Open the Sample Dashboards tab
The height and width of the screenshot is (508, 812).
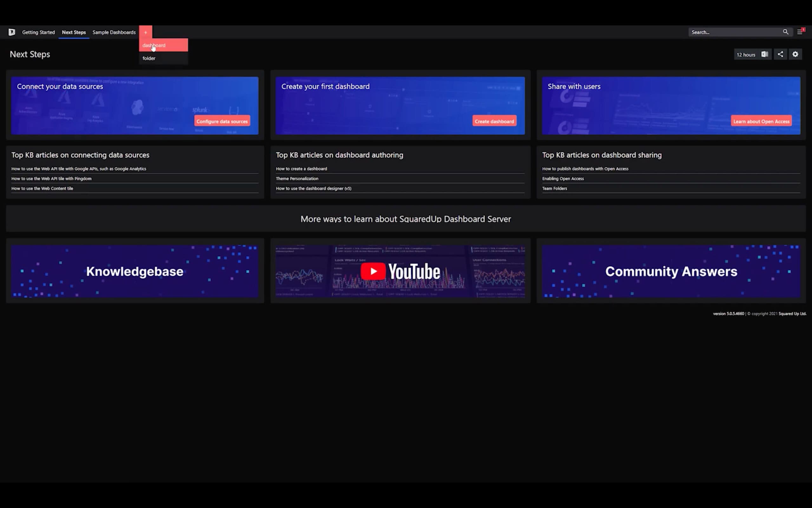tap(114, 32)
